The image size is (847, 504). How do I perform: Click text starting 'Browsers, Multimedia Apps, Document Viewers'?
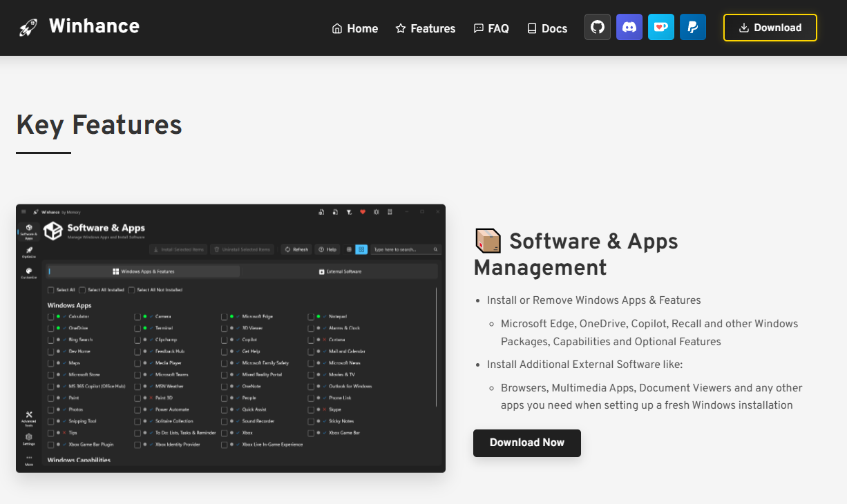[651, 397]
